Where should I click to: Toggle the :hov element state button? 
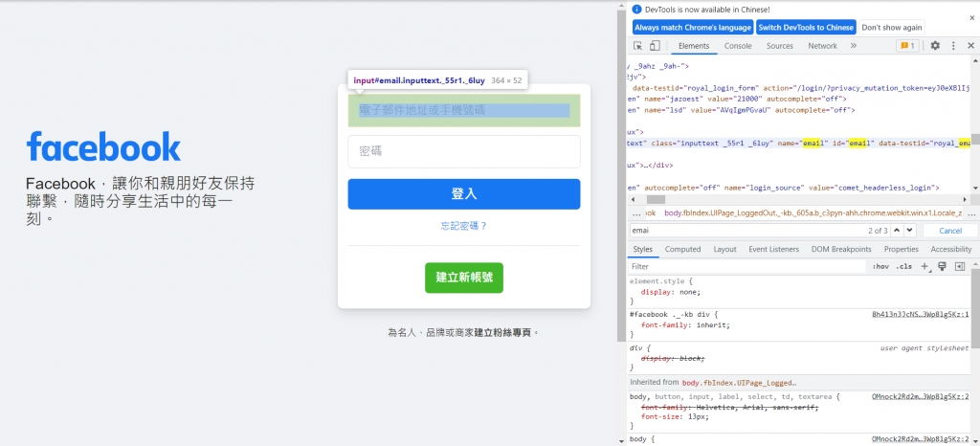click(880, 267)
